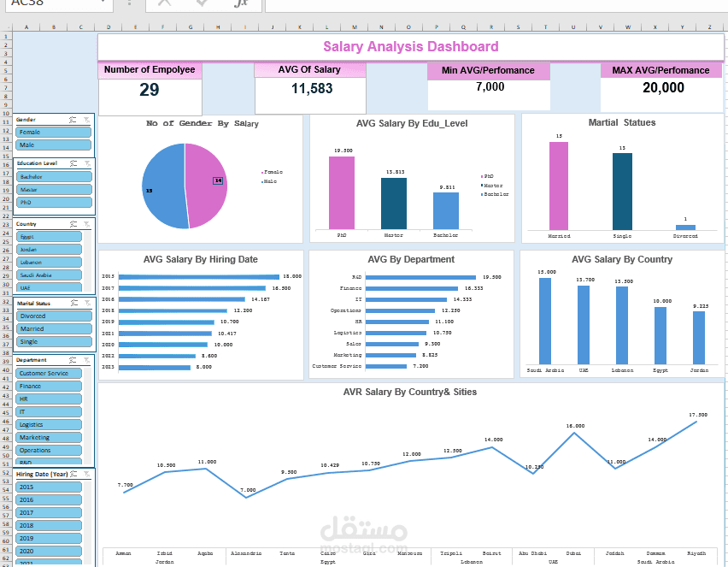Filter Hiring Date slicer by 2019
This screenshot has height=567, width=728.
click(49, 538)
